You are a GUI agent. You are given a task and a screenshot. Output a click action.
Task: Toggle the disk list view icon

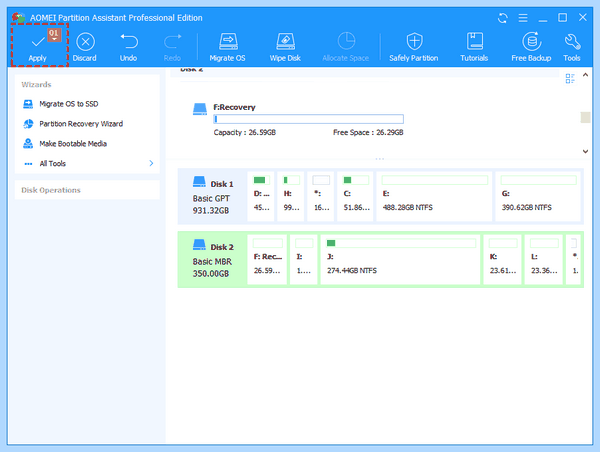click(570, 78)
